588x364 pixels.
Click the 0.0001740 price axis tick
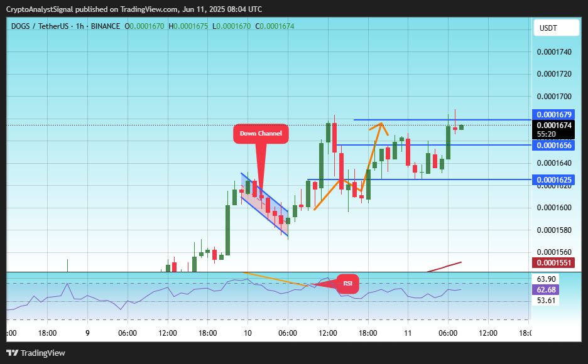tap(554, 52)
